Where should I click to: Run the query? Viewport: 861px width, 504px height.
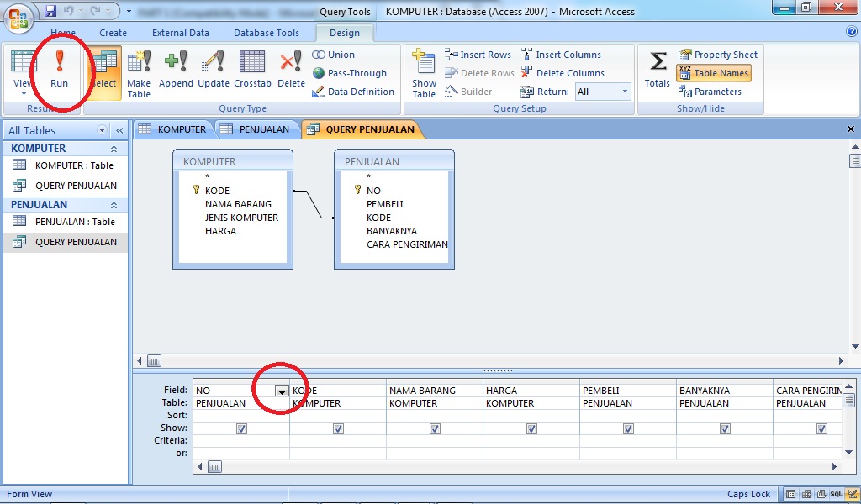point(59,71)
